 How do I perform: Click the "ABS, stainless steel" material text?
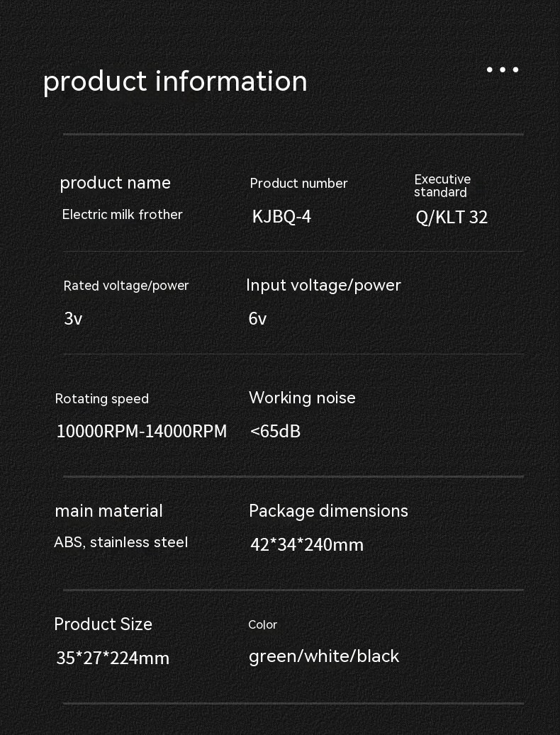[121, 543]
